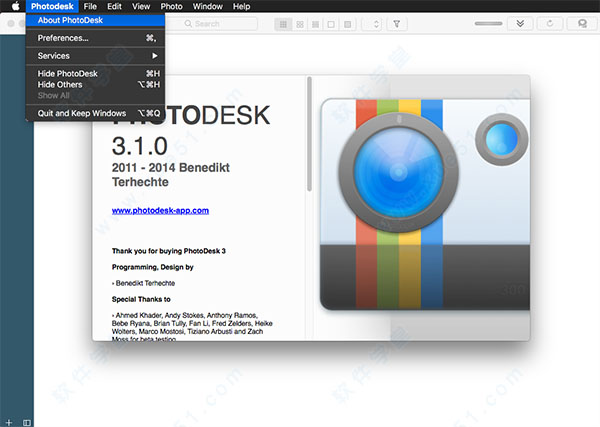Click the sidebar layout icon at bottom

click(27, 423)
